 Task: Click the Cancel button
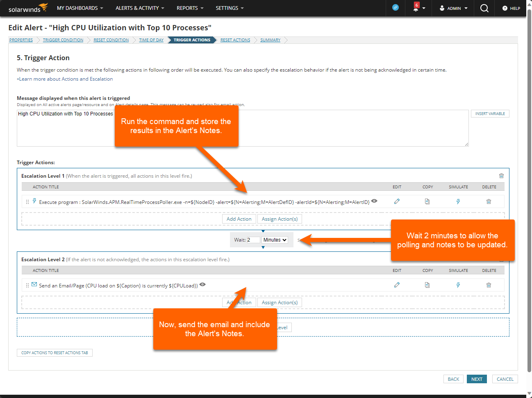coord(505,379)
